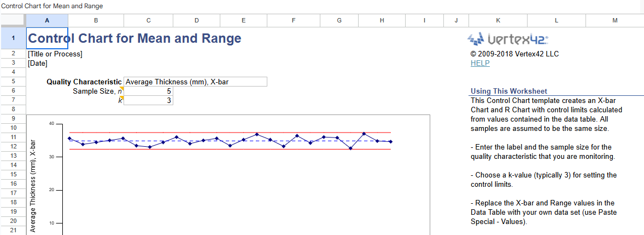Select row 1 header
644x235 pixels.
click(13, 38)
